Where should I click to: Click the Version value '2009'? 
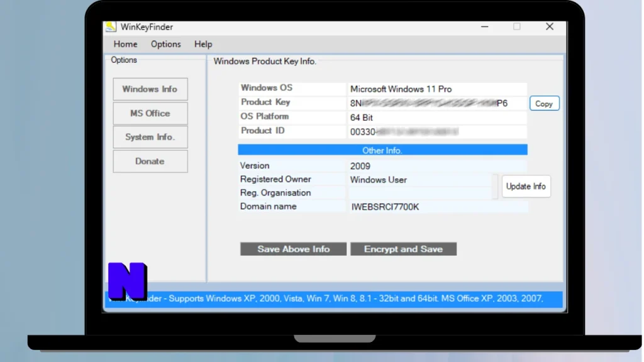[x=360, y=166]
